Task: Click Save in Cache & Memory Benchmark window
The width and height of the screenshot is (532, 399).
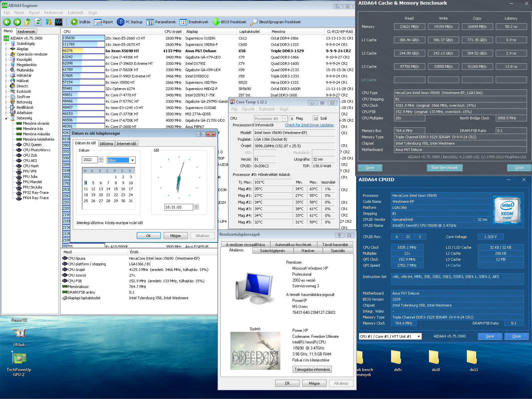Action: coord(370,168)
